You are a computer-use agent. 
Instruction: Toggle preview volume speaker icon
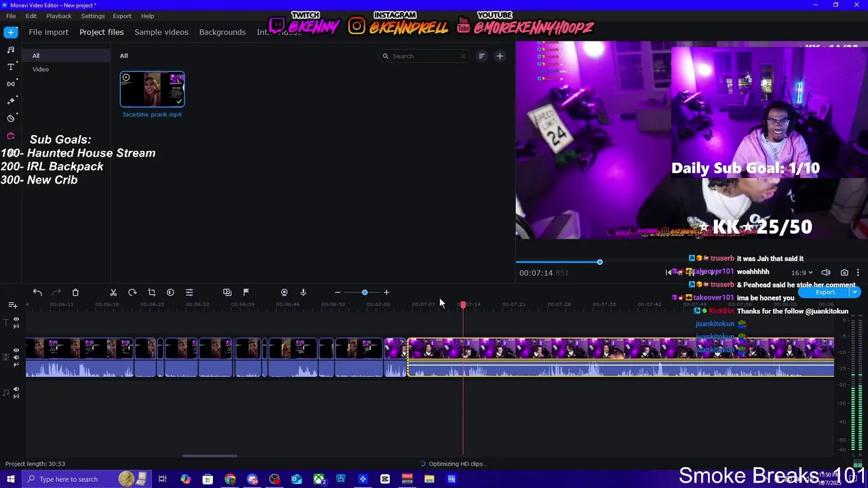(x=826, y=272)
